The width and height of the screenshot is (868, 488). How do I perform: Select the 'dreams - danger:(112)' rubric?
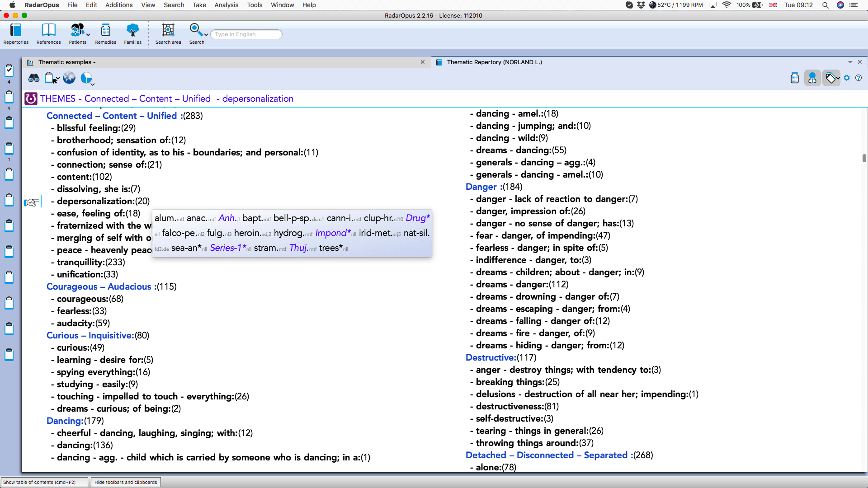pyautogui.click(x=522, y=284)
